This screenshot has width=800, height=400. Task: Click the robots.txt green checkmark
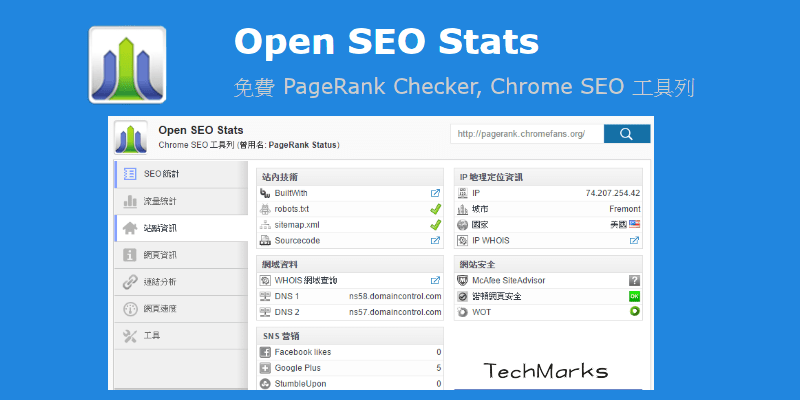(435, 209)
